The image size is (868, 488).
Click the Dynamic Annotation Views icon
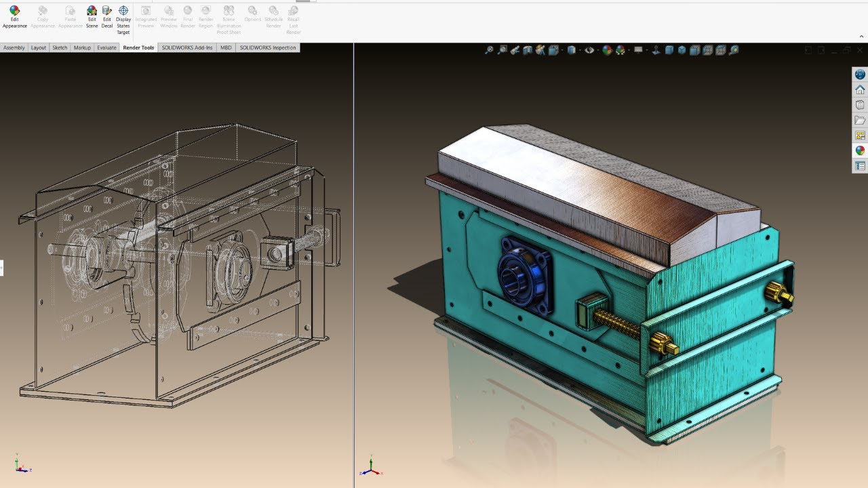coord(540,50)
